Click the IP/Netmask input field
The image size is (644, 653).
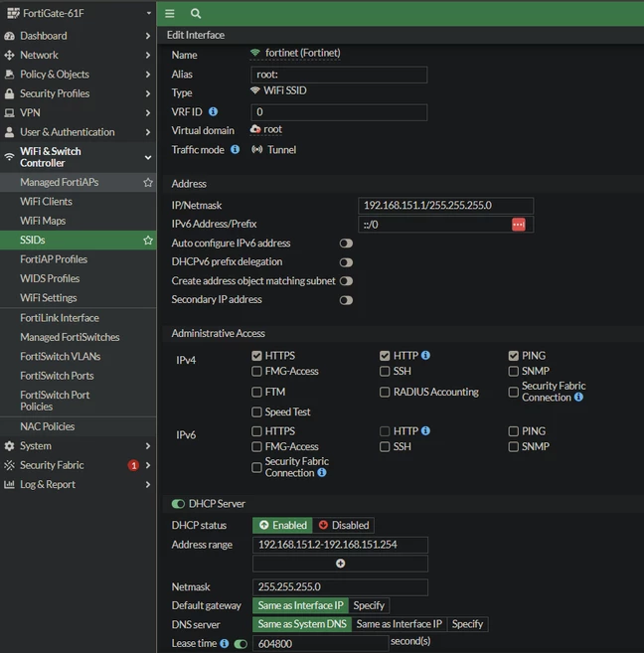point(445,206)
